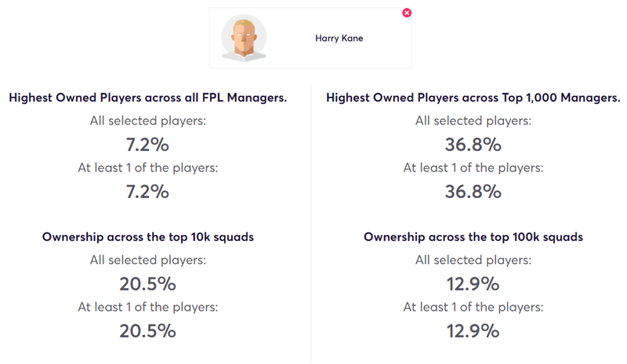Click the Harry Kane player card

(x=310, y=38)
